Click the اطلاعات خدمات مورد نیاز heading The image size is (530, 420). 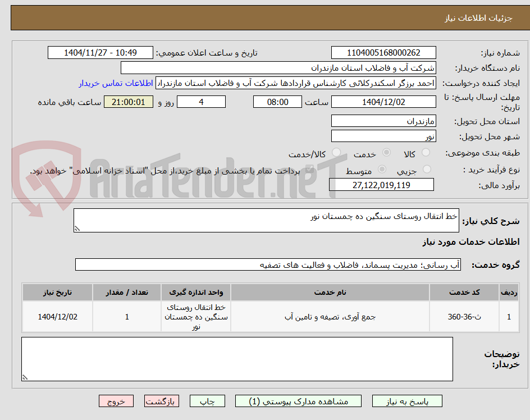471,242
